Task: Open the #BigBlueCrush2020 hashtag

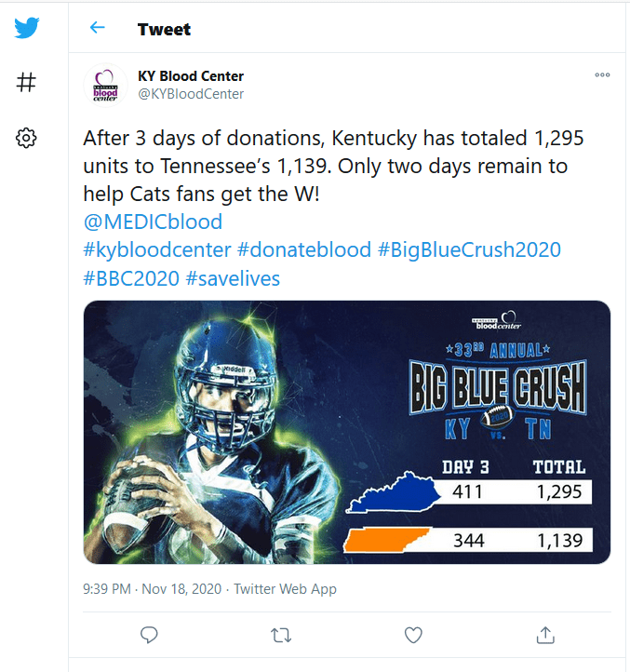Action: [x=469, y=249]
